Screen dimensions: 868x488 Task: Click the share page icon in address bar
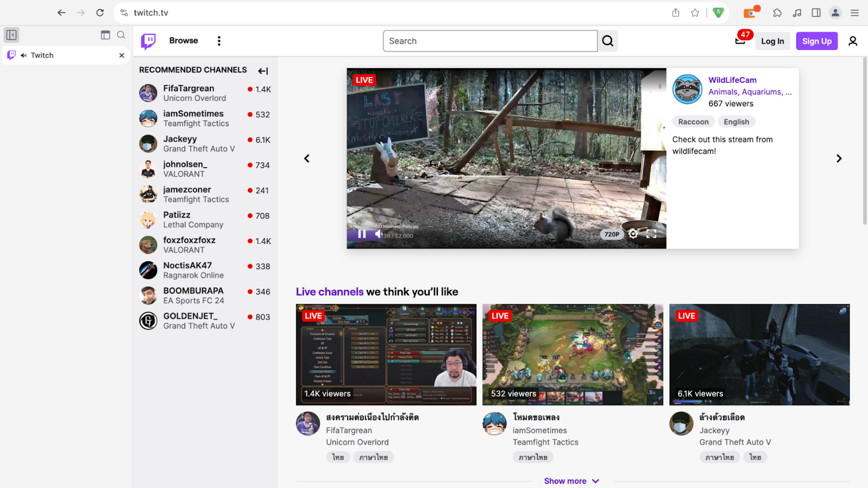tap(675, 12)
